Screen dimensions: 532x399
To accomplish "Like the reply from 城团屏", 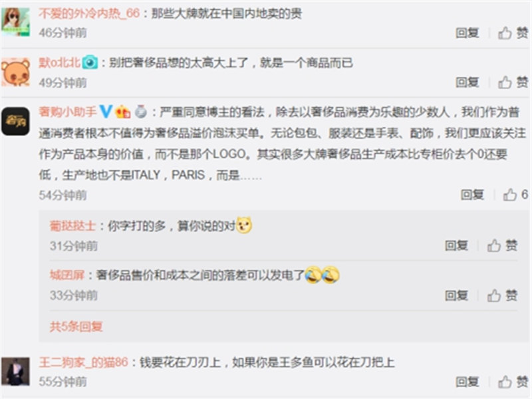I will click(x=502, y=295).
